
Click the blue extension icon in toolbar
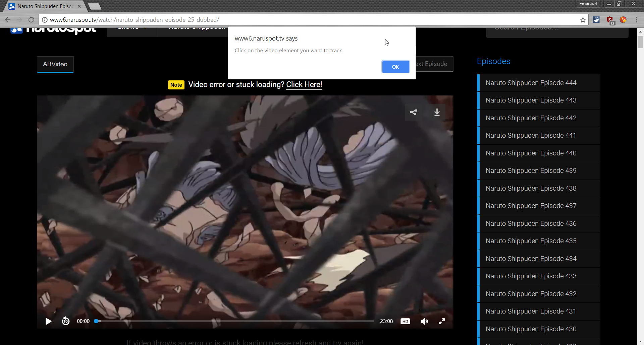596,20
